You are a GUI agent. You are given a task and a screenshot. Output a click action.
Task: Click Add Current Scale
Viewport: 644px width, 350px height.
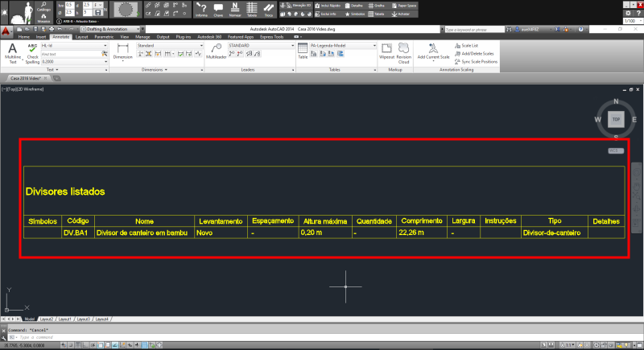coord(433,51)
